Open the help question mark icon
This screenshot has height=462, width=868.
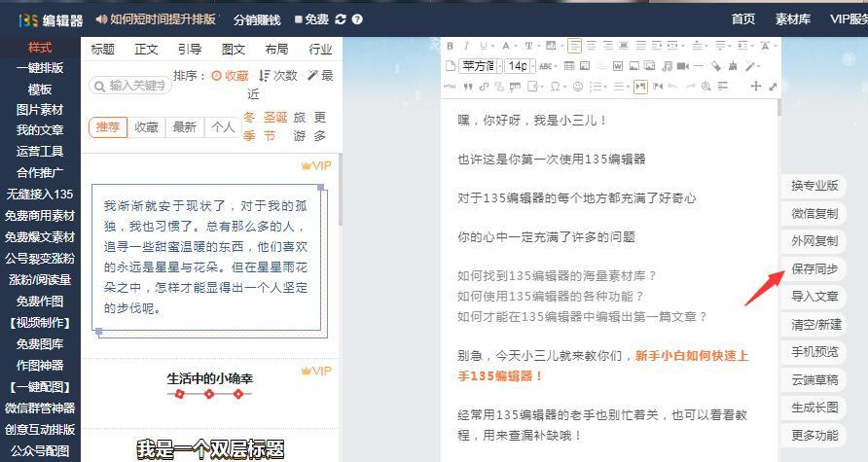357,19
